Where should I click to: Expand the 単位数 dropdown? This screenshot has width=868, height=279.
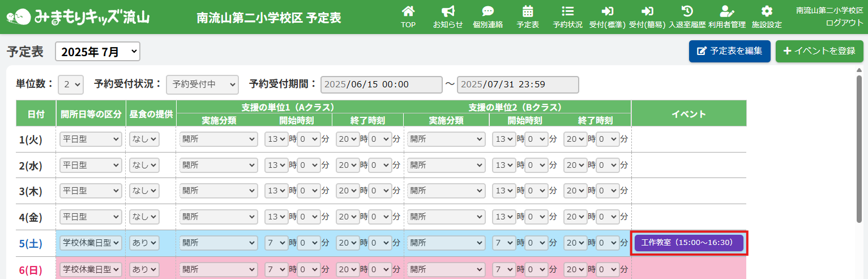(x=71, y=84)
